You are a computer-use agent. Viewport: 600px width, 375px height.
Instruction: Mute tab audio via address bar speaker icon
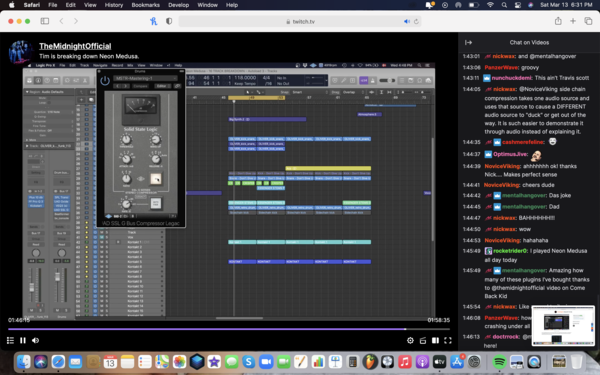coord(406,21)
